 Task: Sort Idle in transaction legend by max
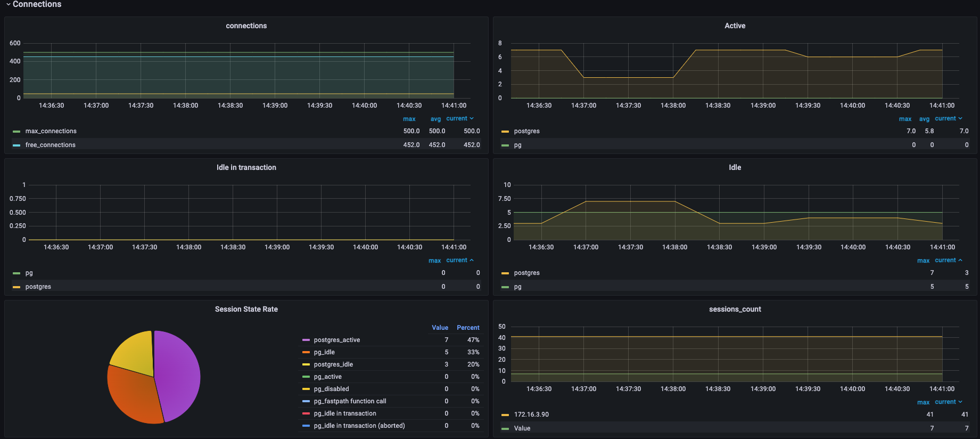click(x=434, y=261)
